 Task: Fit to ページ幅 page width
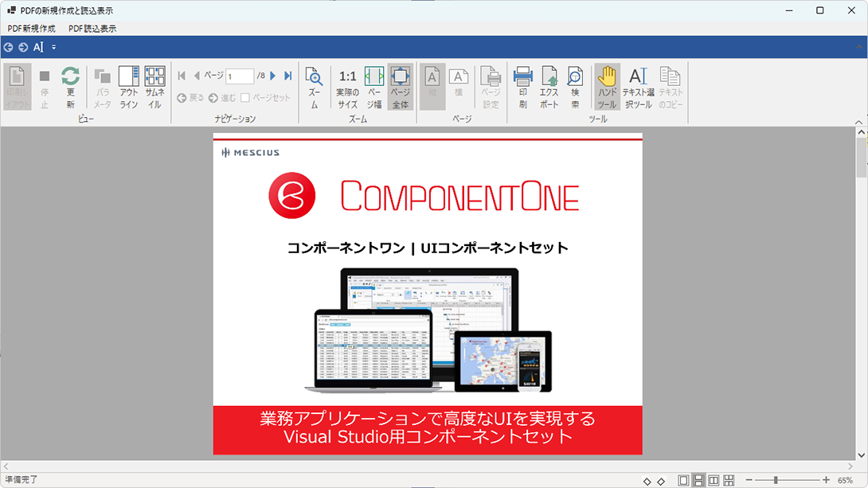[x=374, y=87]
